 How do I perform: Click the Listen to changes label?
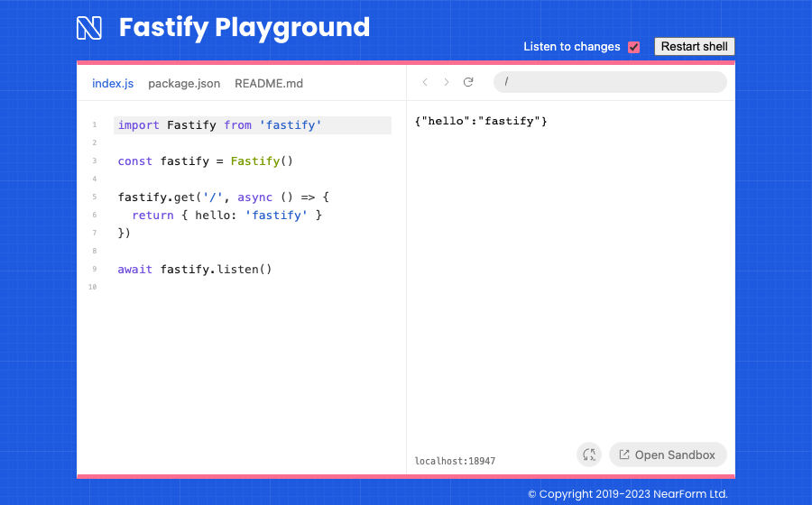tap(571, 47)
